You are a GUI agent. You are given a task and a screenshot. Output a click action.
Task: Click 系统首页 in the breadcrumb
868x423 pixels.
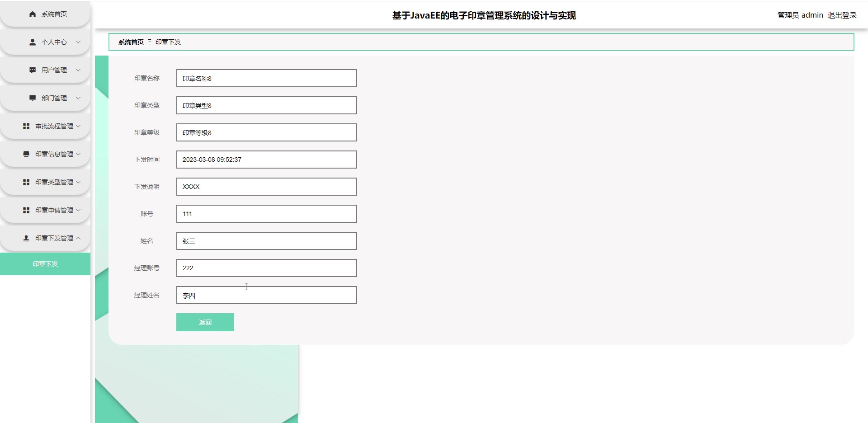[131, 42]
